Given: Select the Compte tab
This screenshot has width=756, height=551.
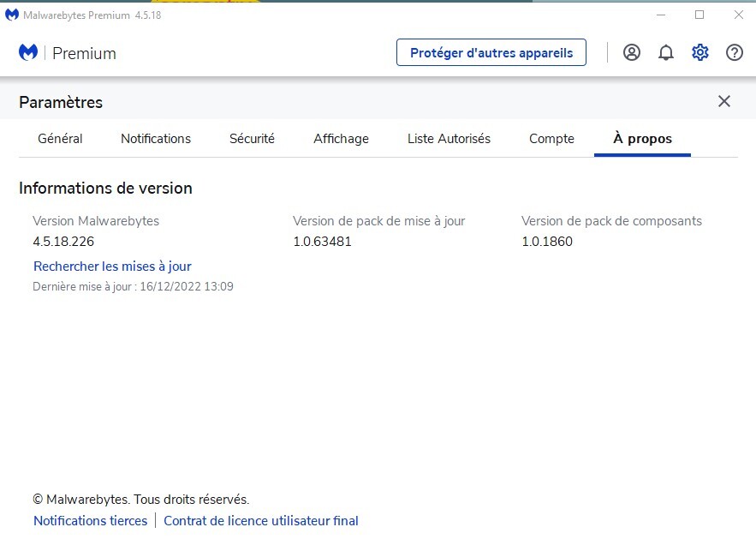Looking at the screenshot, I should [x=551, y=139].
